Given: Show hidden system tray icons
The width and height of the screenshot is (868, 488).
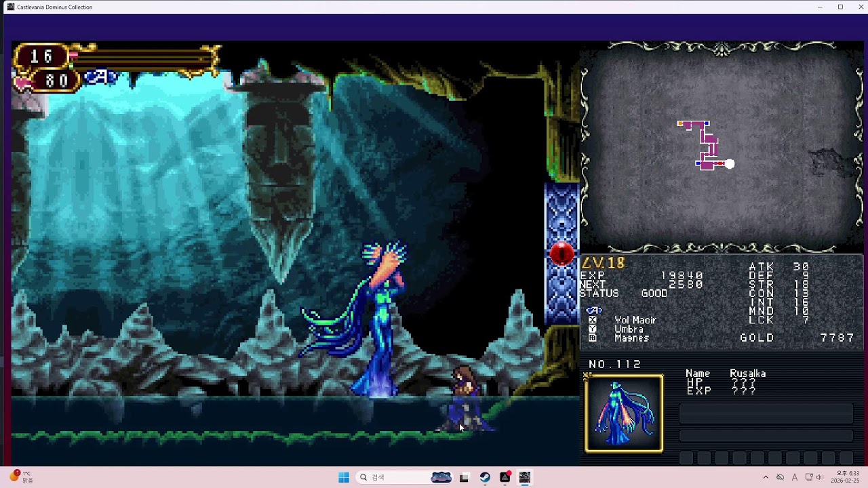Looking at the screenshot, I should tap(766, 477).
